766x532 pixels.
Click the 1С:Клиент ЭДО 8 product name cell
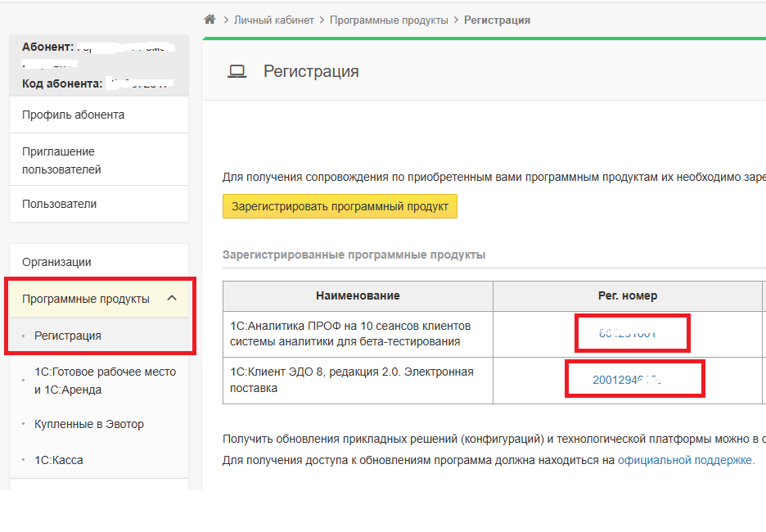352,380
